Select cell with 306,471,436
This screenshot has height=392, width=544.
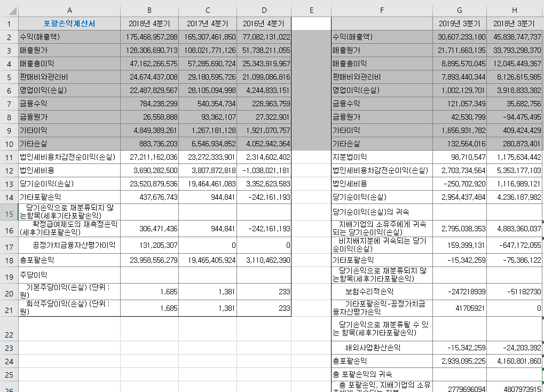[x=149, y=229]
